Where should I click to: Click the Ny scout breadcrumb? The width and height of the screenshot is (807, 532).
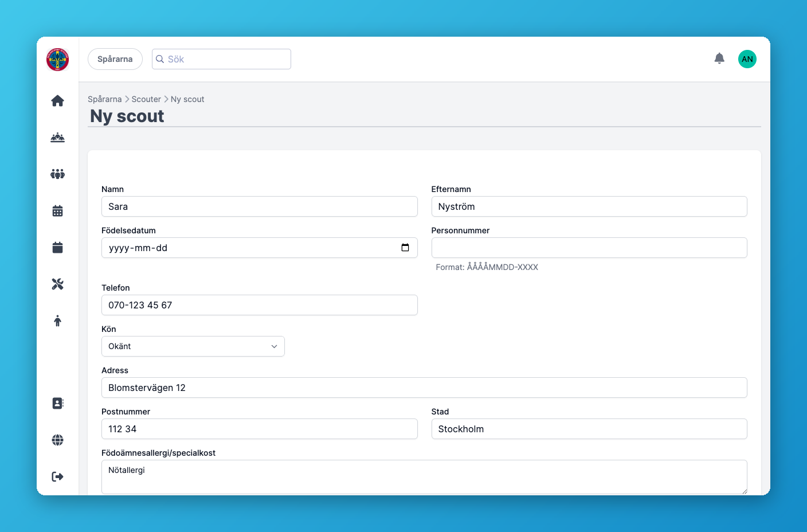coord(187,99)
